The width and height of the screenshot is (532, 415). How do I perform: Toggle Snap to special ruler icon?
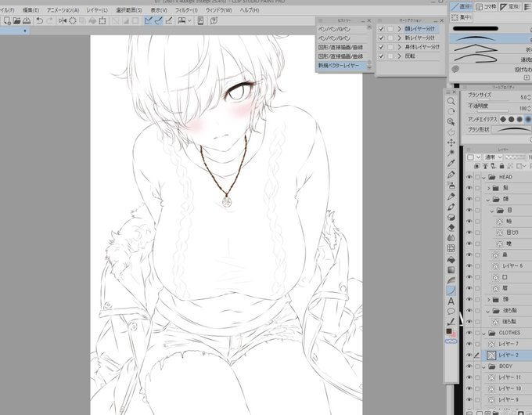point(159,20)
